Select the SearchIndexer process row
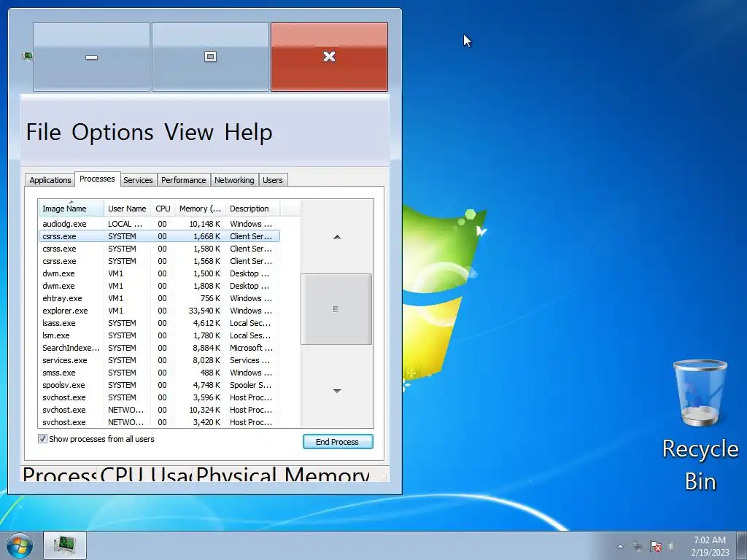 tap(159, 348)
